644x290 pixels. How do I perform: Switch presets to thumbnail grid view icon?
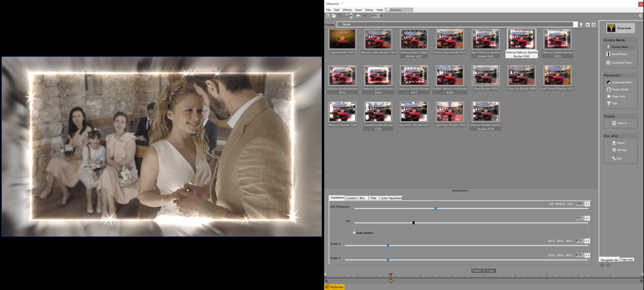click(594, 24)
